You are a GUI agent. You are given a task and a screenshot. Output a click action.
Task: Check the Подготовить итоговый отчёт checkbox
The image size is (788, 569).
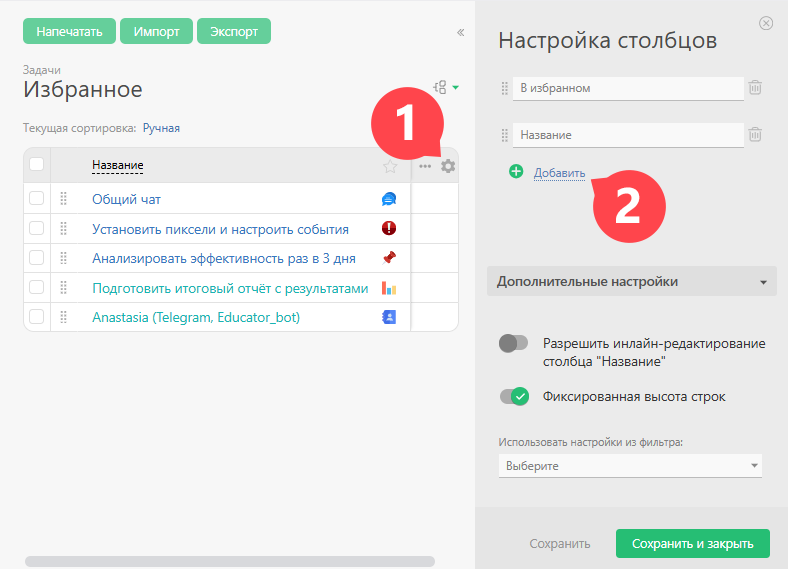pyautogui.click(x=37, y=288)
